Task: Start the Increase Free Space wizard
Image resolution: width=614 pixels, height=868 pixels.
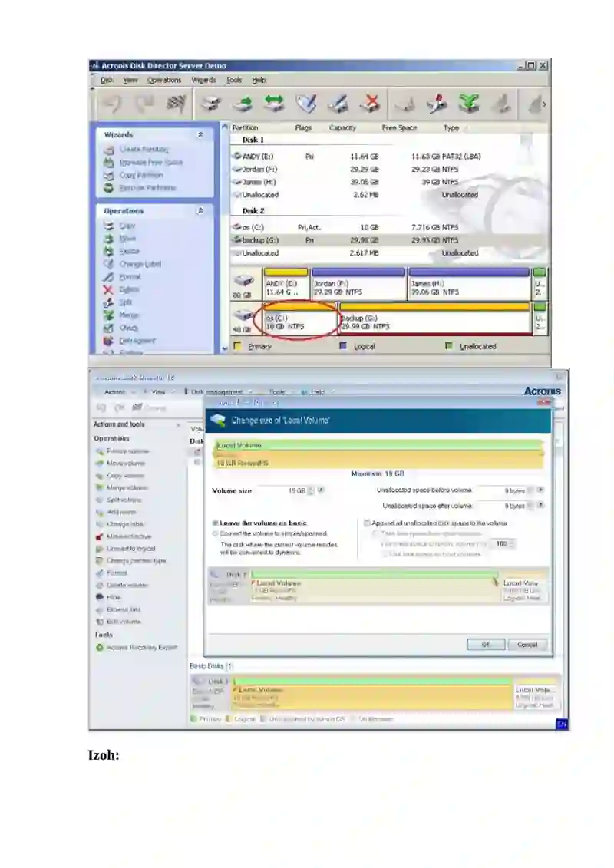Action: 151,162
